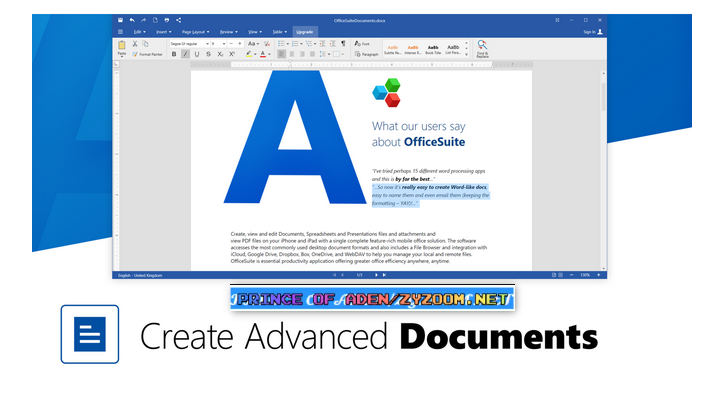Open the Change Case Aa dropdown
This screenshot has height=394, width=709.
tap(253, 44)
